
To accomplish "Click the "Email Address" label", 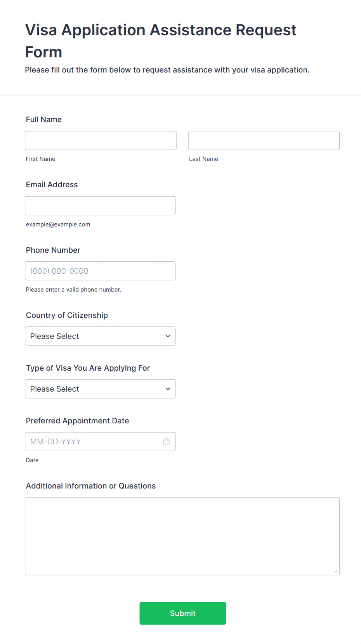I will tap(52, 185).
